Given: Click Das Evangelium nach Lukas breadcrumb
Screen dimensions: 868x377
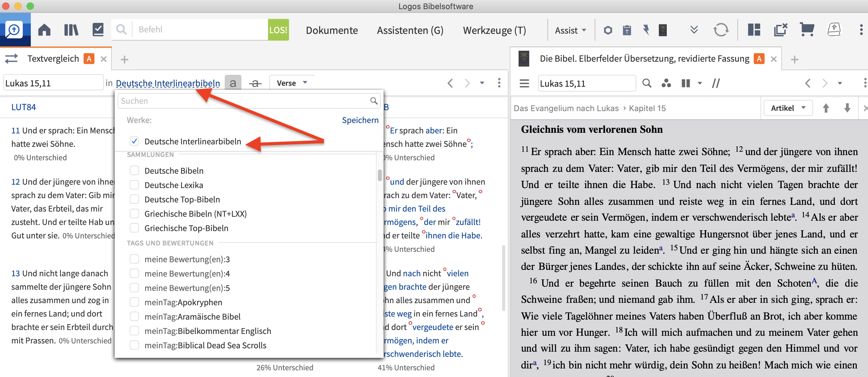Looking at the screenshot, I should click(566, 108).
